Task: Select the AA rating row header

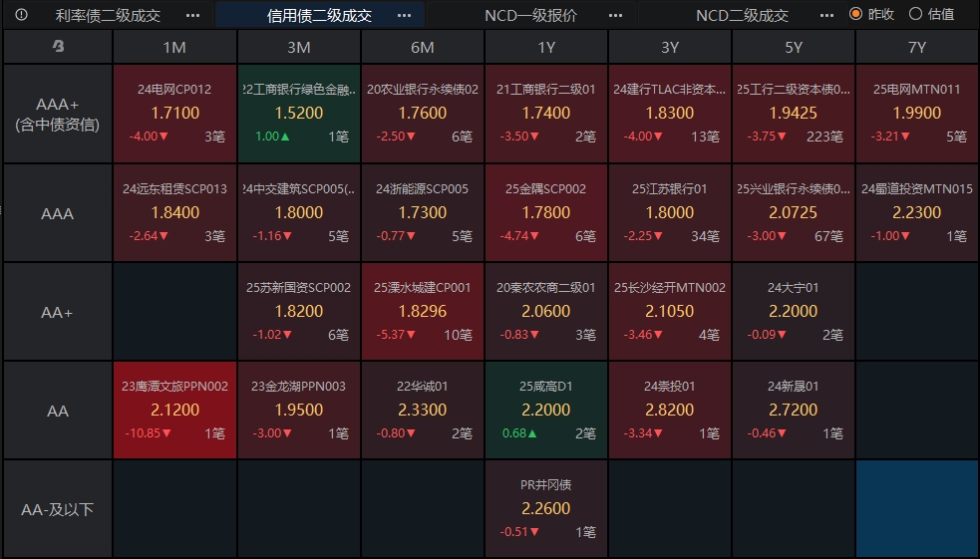Action: [58, 411]
